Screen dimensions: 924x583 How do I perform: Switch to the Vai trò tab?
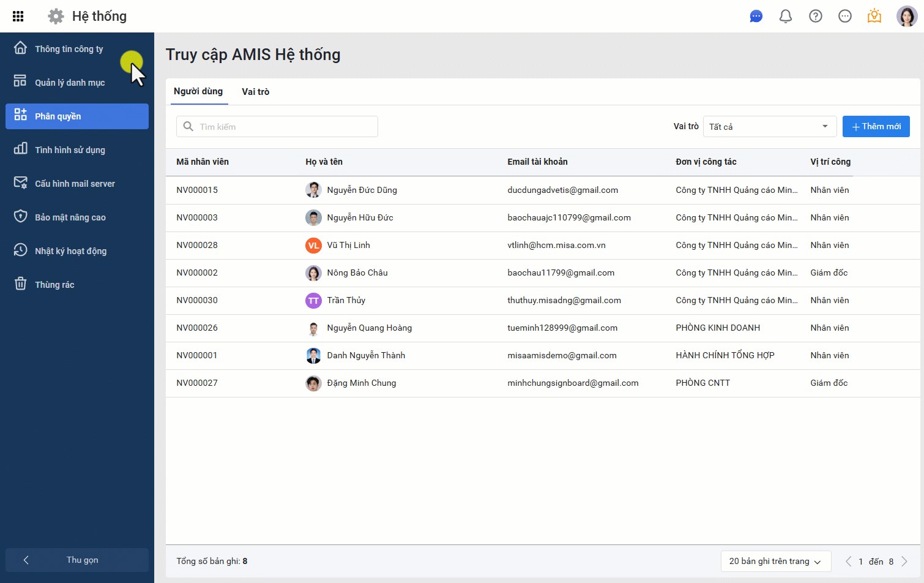(x=256, y=92)
